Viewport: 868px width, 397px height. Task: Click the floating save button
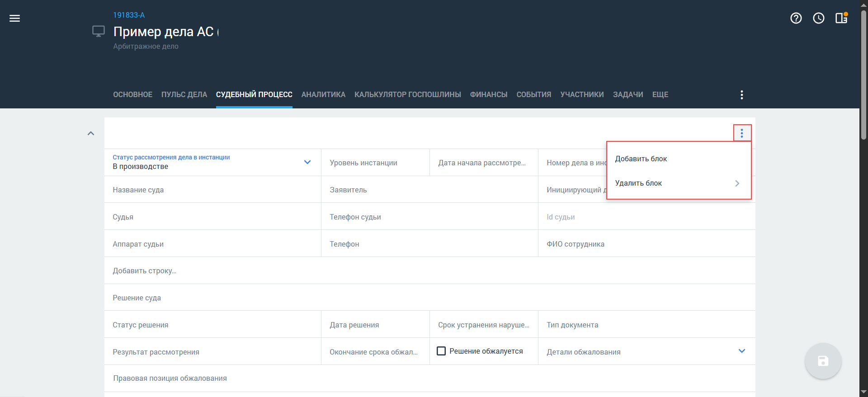tap(822, 361)
